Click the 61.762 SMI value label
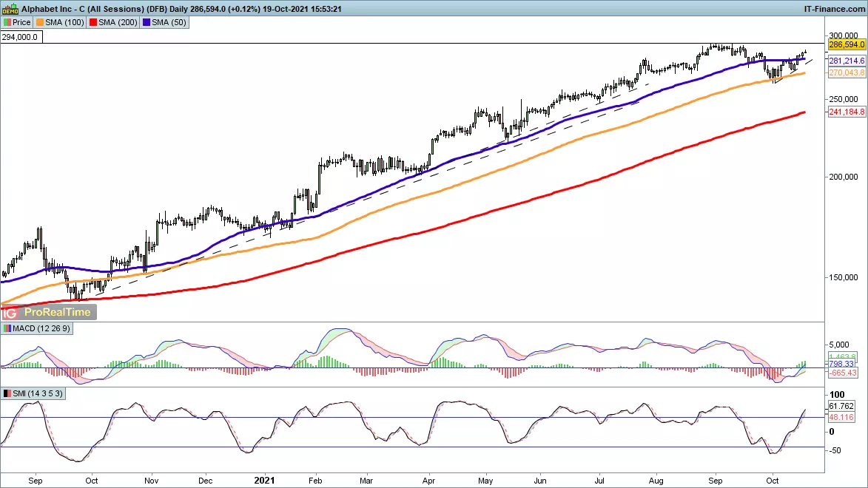Viewport: 868px width, 488px height. click(x=841, y=407)
